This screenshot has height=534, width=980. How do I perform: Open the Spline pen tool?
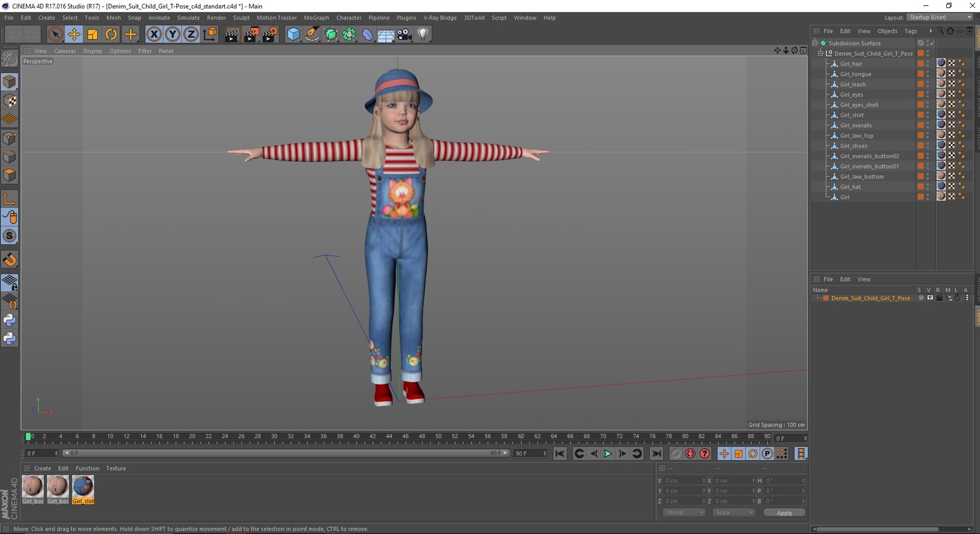pos(312,34)
